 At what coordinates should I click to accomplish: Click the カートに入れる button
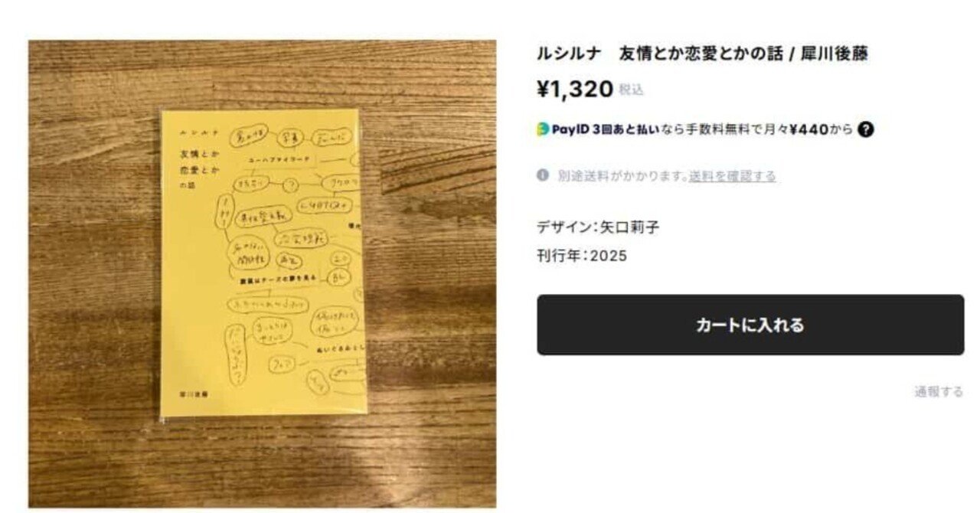click(750, 325)
